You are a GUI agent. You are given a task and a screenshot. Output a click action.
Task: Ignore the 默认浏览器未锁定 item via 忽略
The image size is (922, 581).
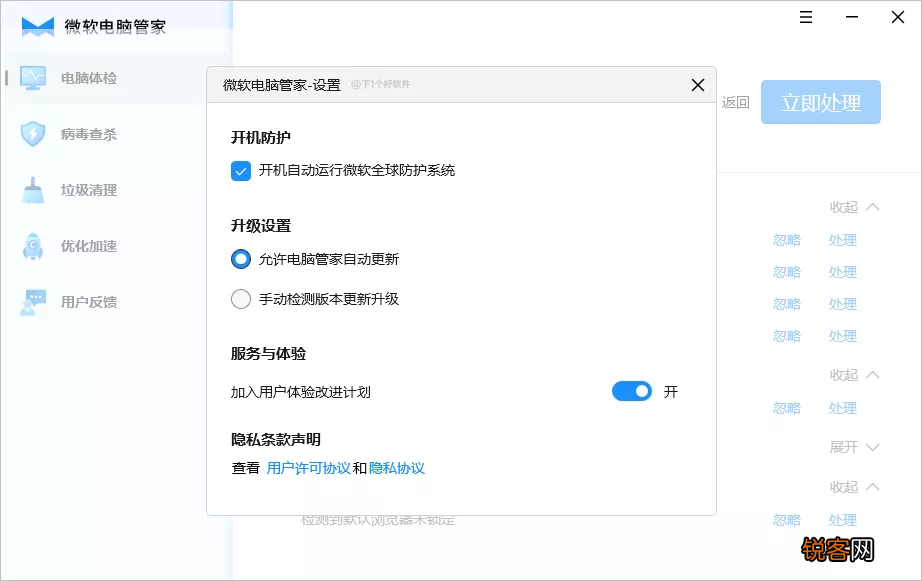tap(786, 519)
